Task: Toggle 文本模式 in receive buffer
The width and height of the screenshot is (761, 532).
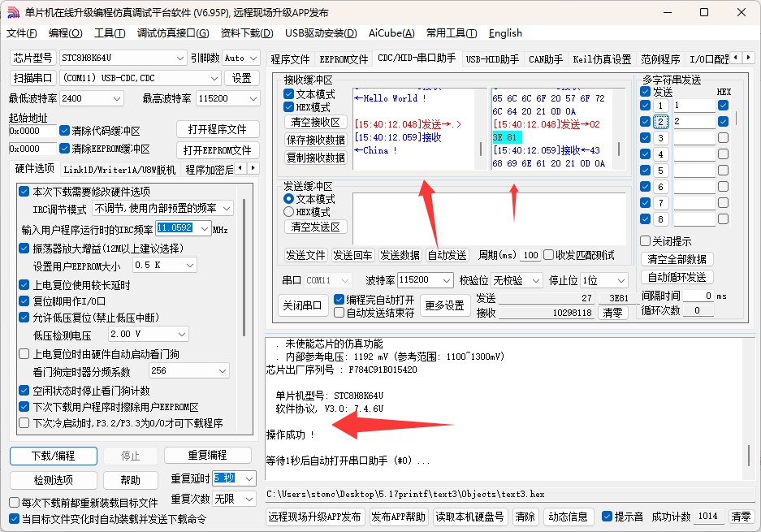Action: point(289,93)
